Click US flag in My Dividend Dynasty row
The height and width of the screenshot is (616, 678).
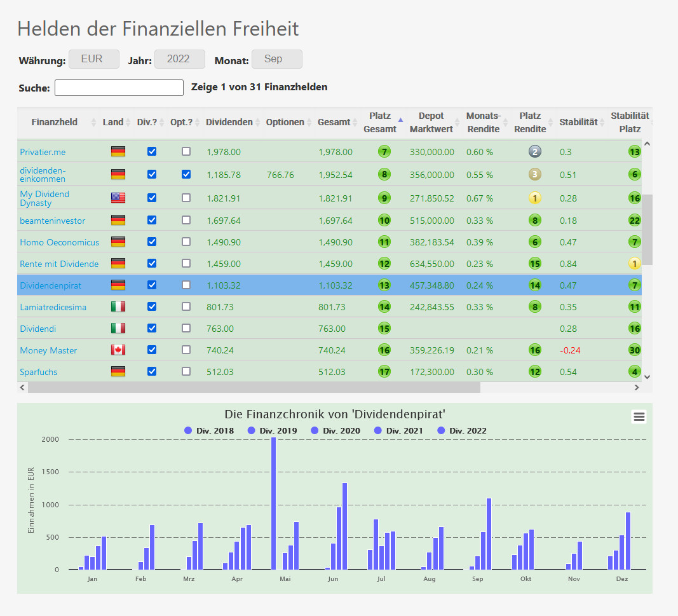(118, 198)
